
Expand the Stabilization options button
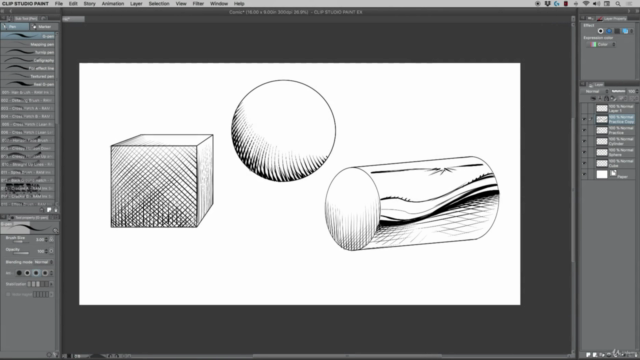point(51,284)
